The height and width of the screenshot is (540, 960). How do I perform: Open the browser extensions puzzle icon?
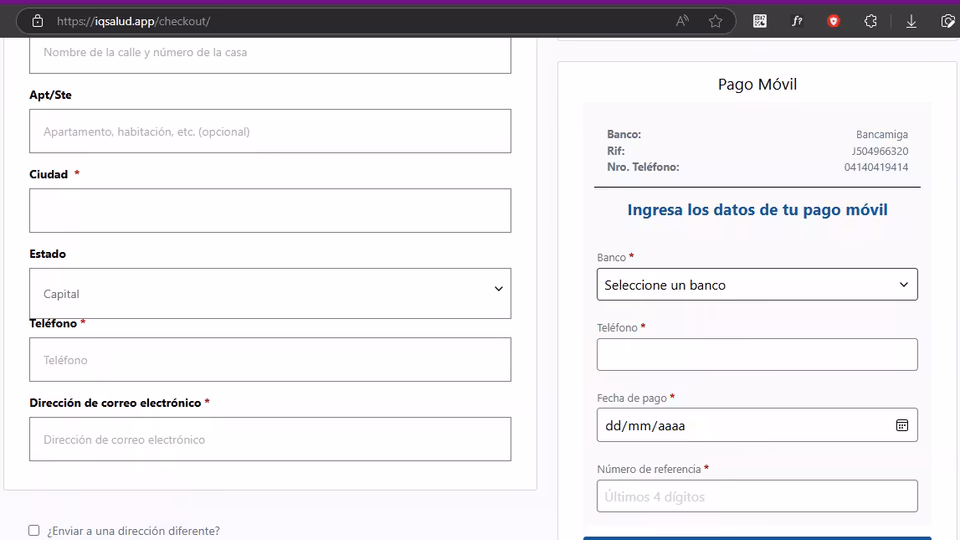click(x=871, y=21)
